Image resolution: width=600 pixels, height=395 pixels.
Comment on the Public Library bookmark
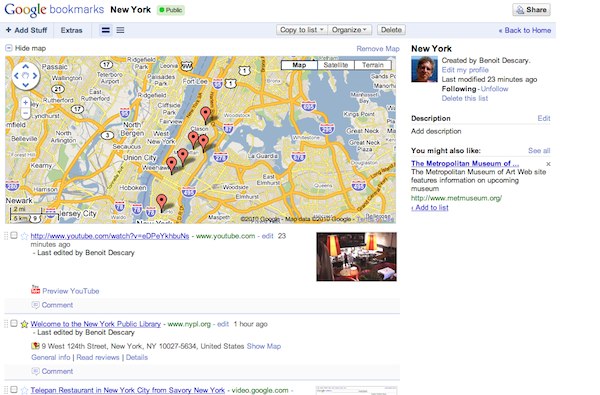[57, 371]
